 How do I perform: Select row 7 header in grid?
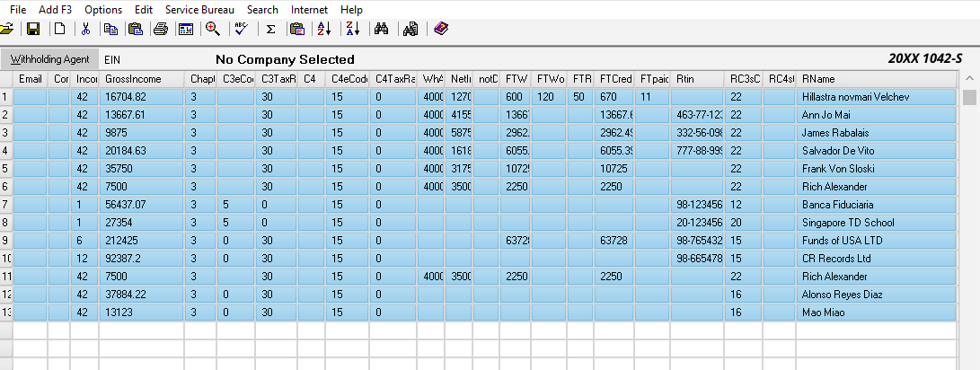tap(5, 205)
